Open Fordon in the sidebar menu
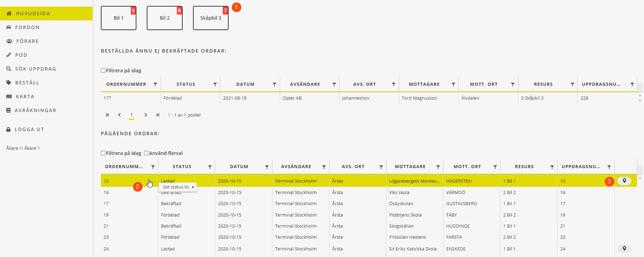The width and height of the screenshot is (644, 257). pos(27,27)
